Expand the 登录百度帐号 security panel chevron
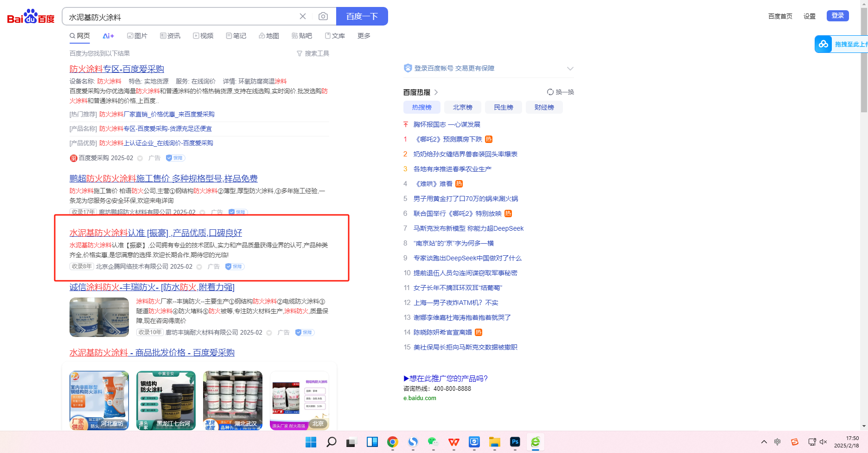The image size is (868, 453). click(570, 69)
